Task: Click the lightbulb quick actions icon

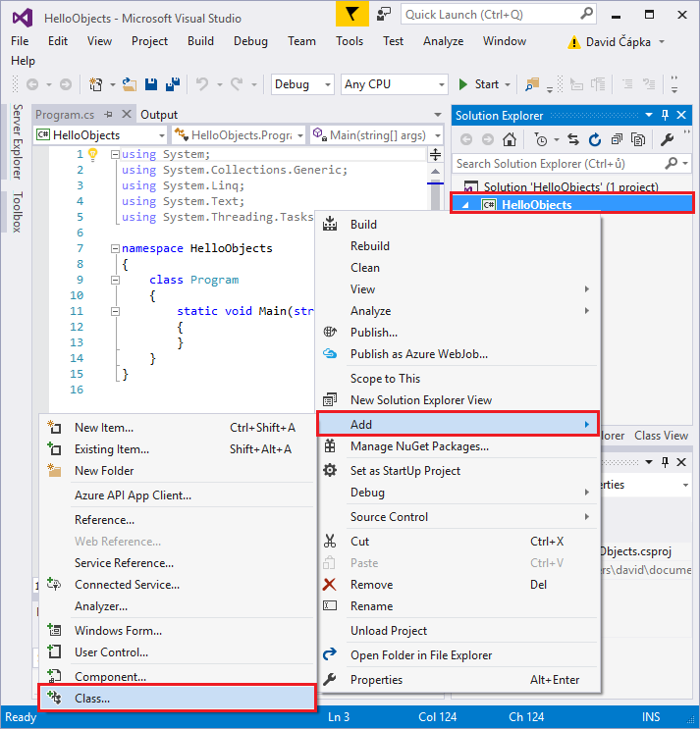Action: click(93, 154)
